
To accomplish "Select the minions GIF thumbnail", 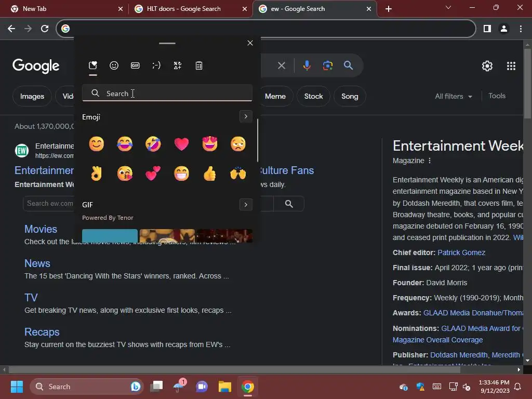I will (x=167, y=236).
